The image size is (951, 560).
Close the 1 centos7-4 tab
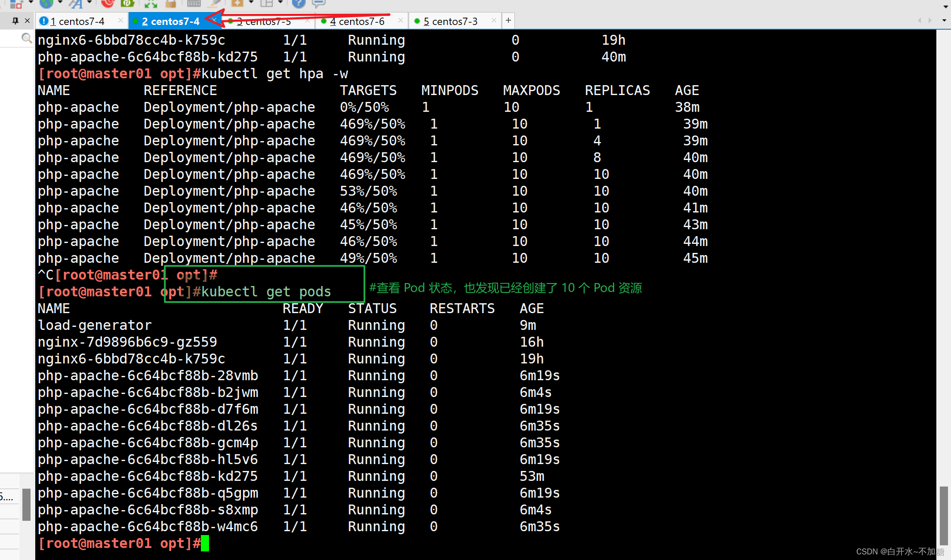click(120, 21)
